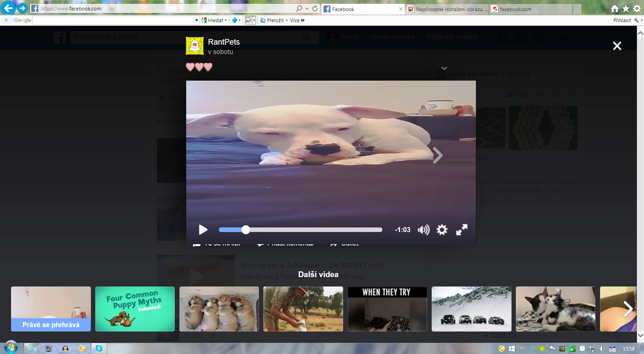Expand the Hledat dropdown arrow
Image resolution: width=644 pixels, height=354 pixels.
click(x=226, y=20)
